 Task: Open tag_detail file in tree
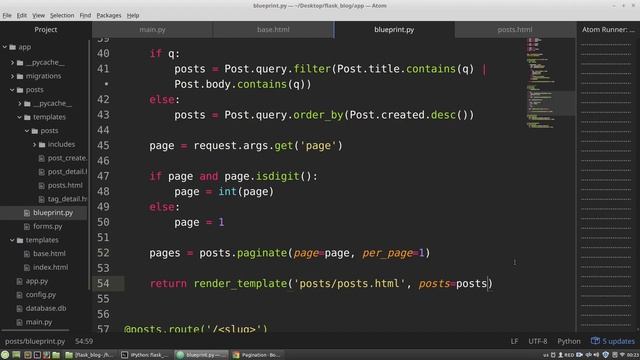[67, 199]
